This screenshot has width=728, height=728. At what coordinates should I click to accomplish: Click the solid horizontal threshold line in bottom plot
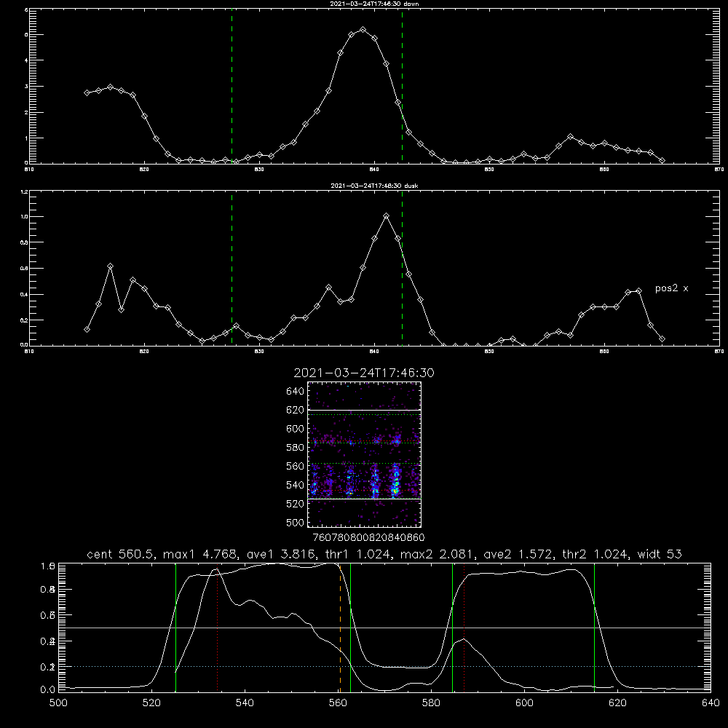point(385,628)
